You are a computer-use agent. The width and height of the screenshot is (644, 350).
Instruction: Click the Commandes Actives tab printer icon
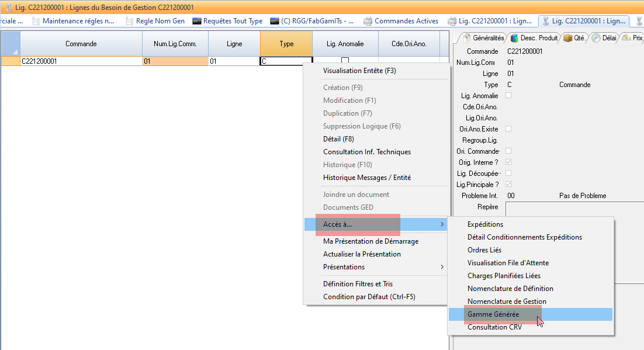pyautogui.click(x=368, y=21)
